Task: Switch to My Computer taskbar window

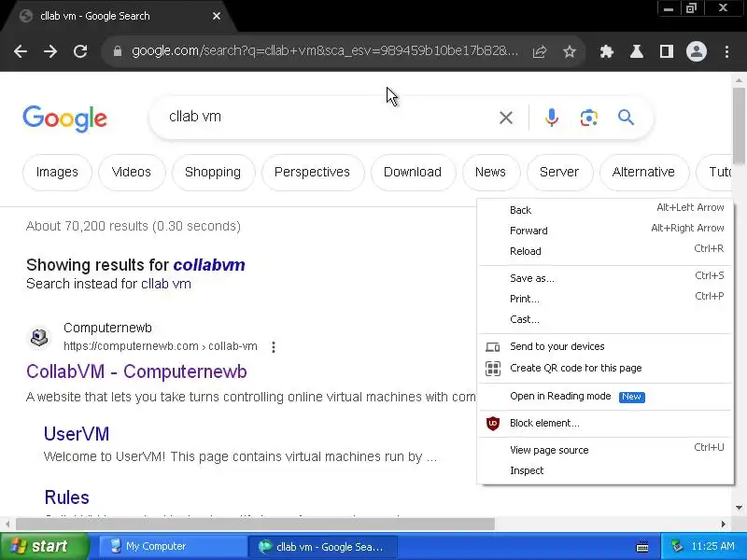Action: [x=174, y=546]
